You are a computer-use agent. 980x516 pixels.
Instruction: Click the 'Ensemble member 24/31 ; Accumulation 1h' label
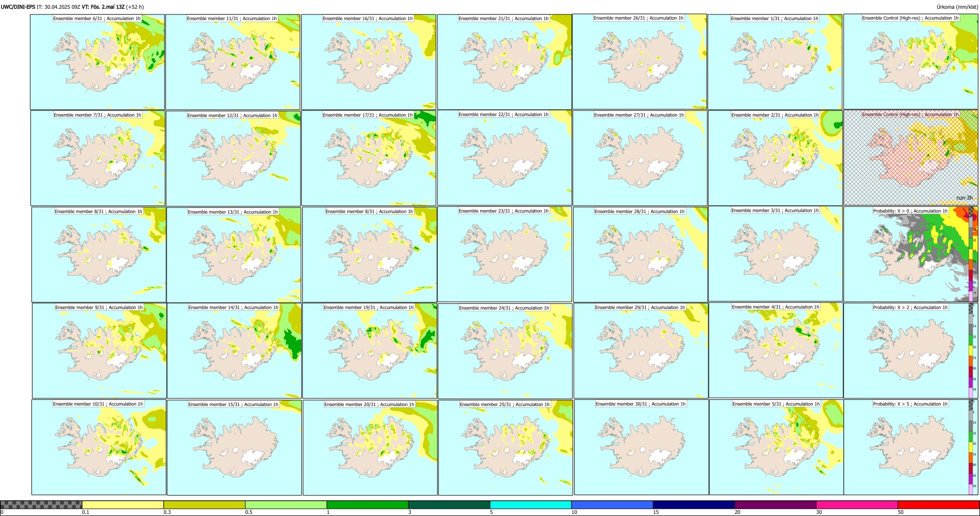click(x=504, y=308)
